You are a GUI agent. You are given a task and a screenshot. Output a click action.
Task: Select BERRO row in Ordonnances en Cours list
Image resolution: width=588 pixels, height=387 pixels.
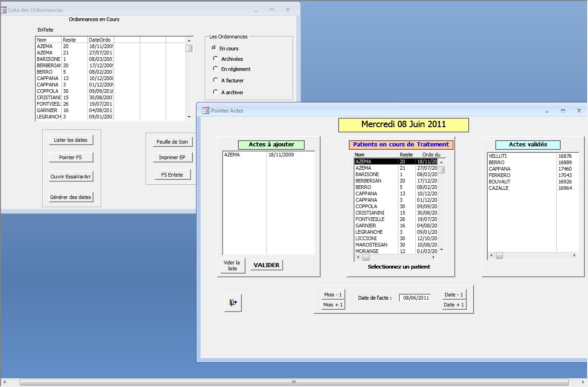[110, 72]
